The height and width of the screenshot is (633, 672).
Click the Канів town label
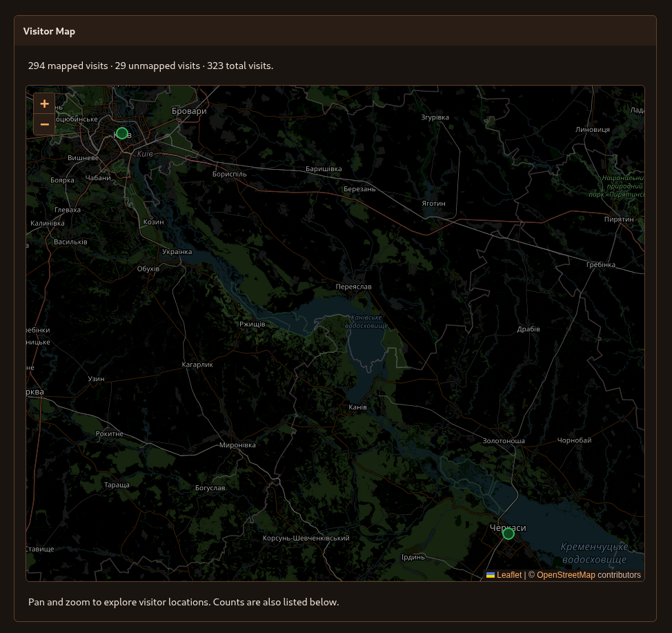coord(358,407)
